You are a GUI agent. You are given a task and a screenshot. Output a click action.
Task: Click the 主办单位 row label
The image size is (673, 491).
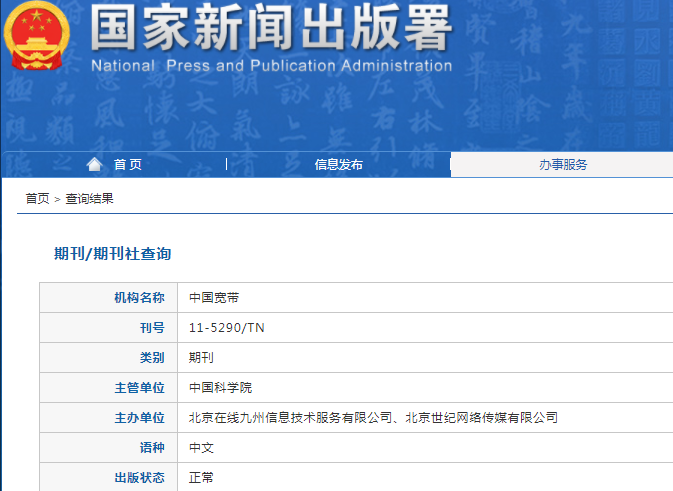tap(139, 418)
